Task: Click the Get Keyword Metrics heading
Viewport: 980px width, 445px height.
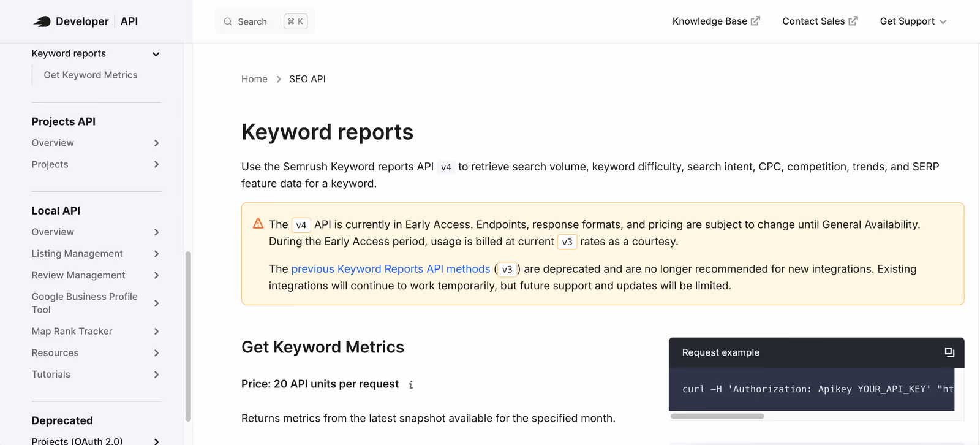Action: (x=323, y=347)
